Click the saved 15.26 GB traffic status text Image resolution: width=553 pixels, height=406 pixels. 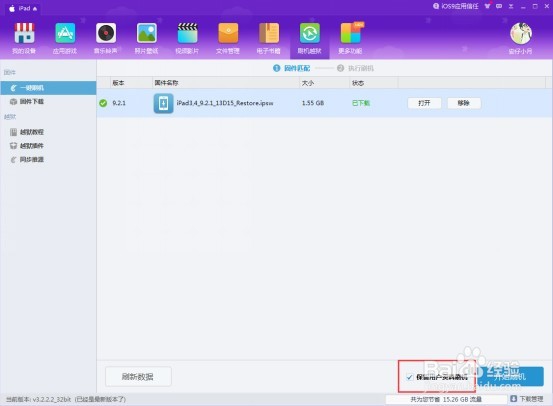(446, 399)
